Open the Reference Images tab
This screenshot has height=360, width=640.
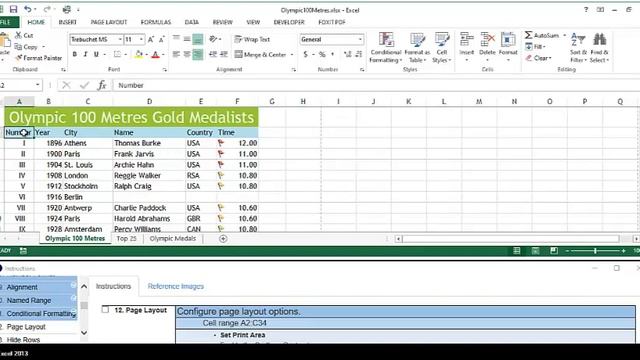[x=176, y=287]
